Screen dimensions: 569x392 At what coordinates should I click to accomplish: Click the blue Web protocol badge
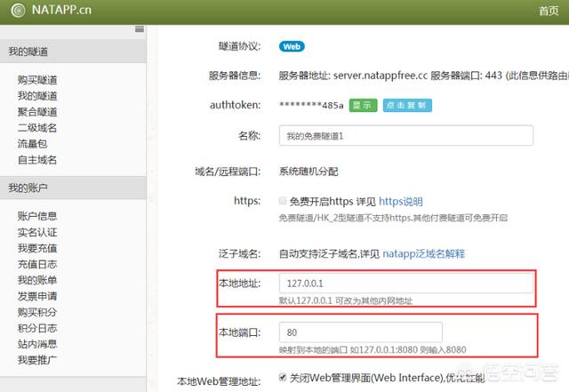tap(292, 46)
